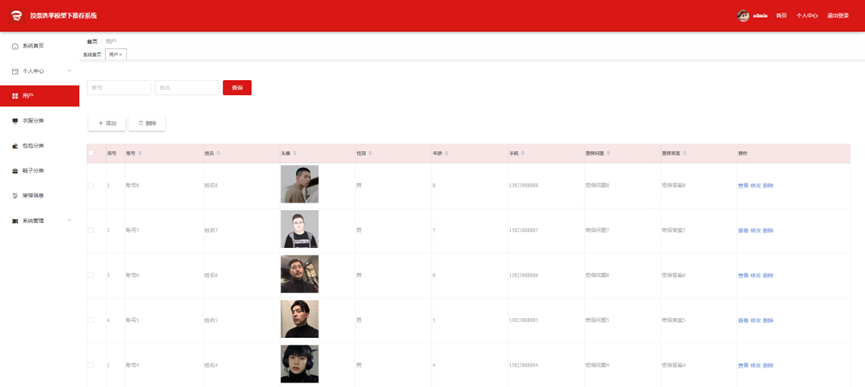Open the avatar thumbnail of 账号5
Viewport: 865px width, 387px height.
click(x=300, y=319)
